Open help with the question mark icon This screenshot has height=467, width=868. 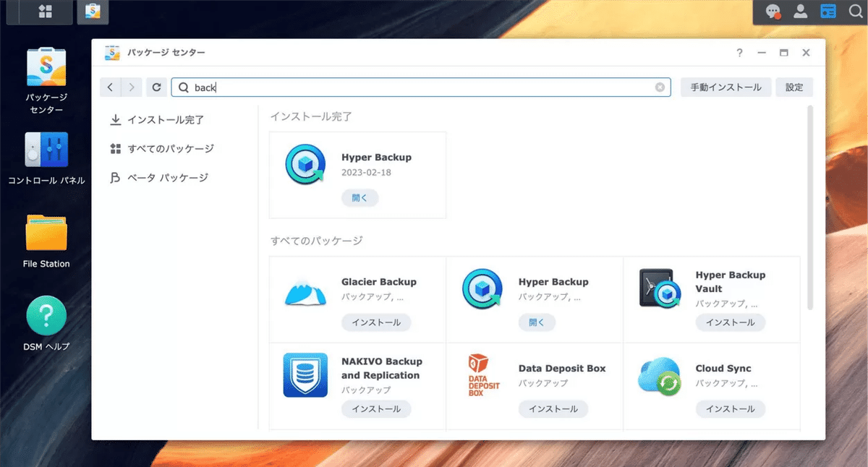coord(739,53)
